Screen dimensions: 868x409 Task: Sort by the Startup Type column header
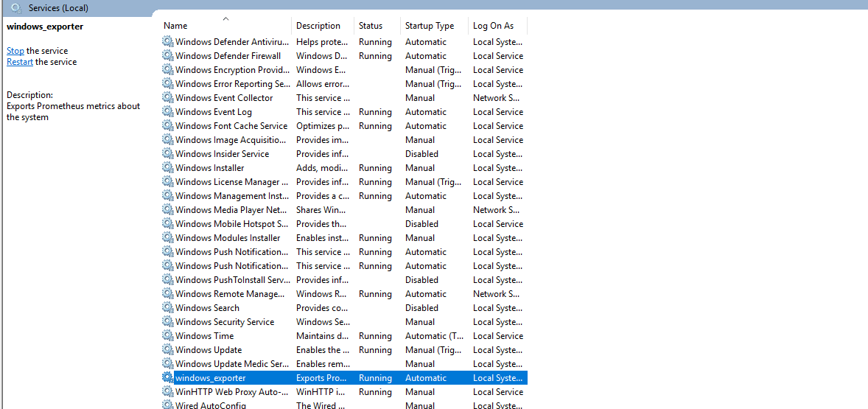coord(430,26)
